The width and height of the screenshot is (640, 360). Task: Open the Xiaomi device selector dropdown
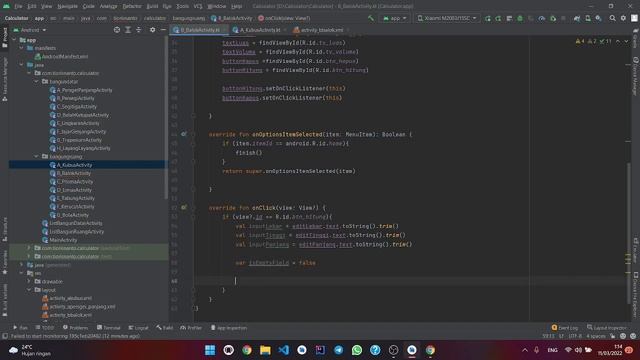tap(447, 18)
